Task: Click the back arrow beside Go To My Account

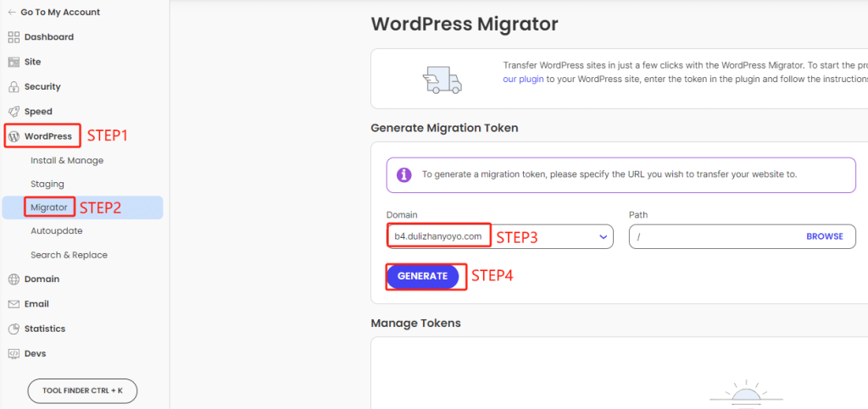Action: click(x=12, y=12)
